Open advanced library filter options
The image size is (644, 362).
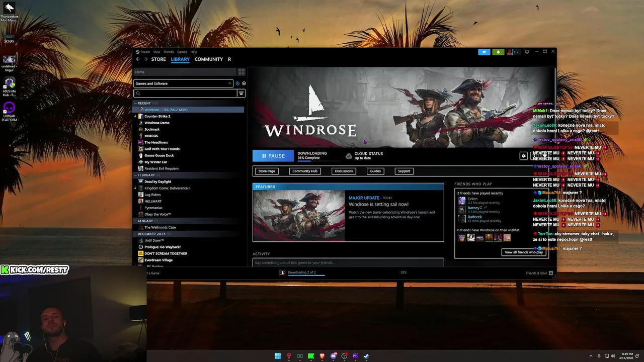241,93
